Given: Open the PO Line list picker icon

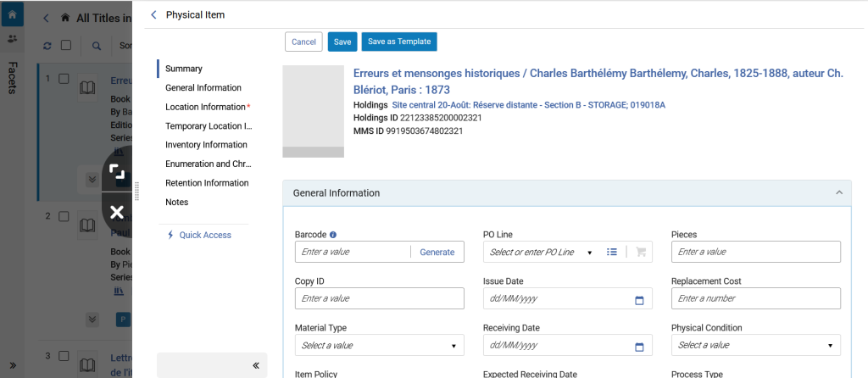Looking at the screenshot, I should [x=612, y=252].
